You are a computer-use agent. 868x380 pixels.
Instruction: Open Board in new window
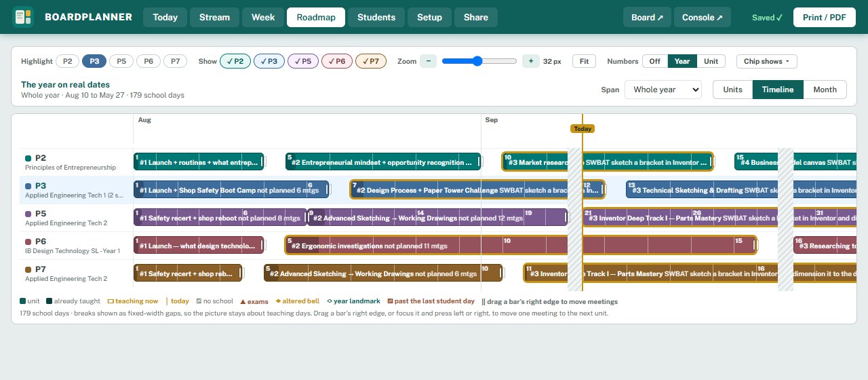(x=648, y=17)
